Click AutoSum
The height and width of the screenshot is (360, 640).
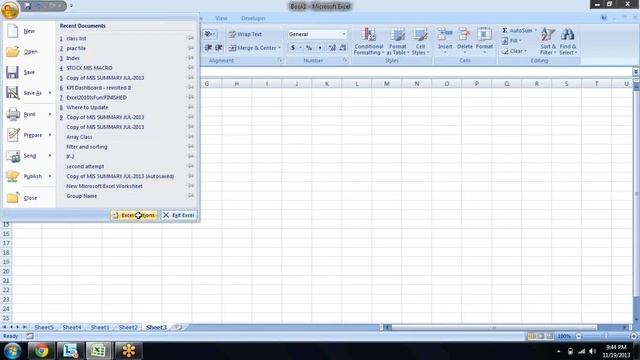[519, 31]
